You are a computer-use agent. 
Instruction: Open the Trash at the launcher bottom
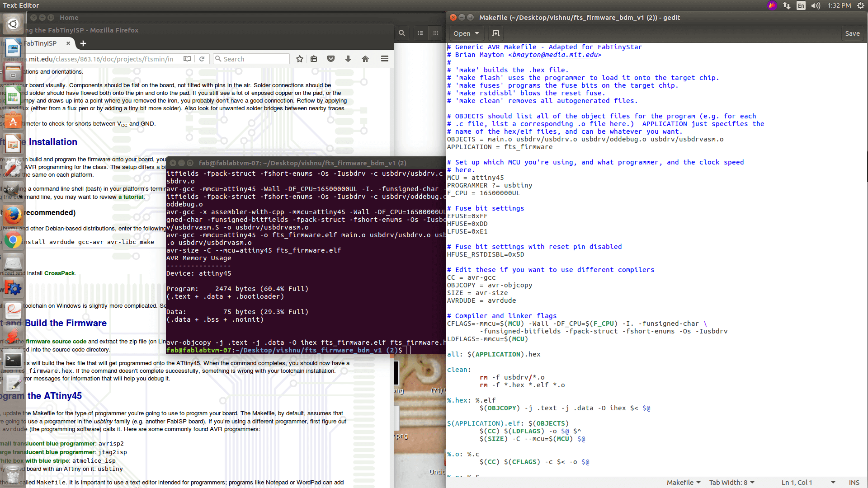[x=13, y=475]
